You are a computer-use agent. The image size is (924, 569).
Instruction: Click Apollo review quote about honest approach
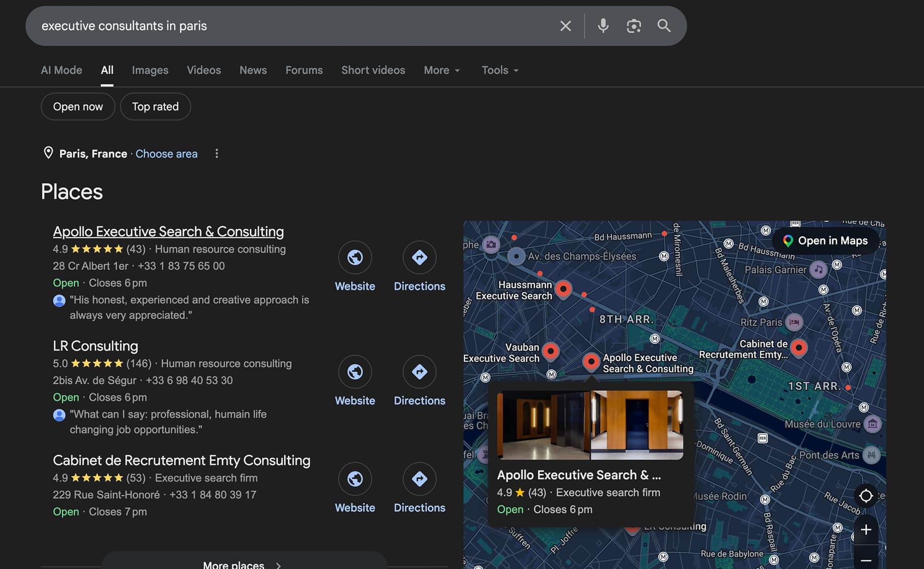(x=189, y=308)
